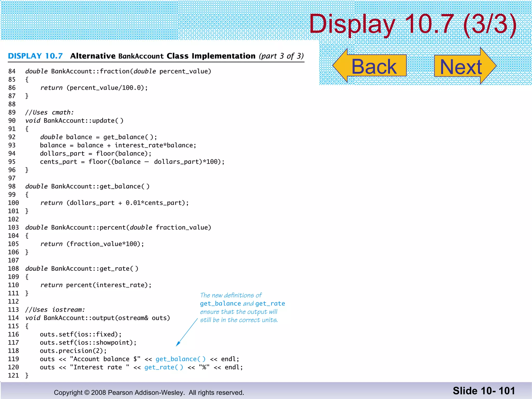Click annotation 'still be in the correct units.'
Screen dimensions: 532x399
(x=239, y=320)
